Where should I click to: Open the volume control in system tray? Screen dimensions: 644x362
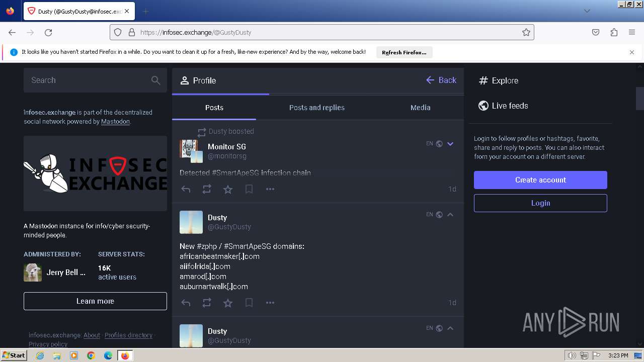click(x=572, y=355)
